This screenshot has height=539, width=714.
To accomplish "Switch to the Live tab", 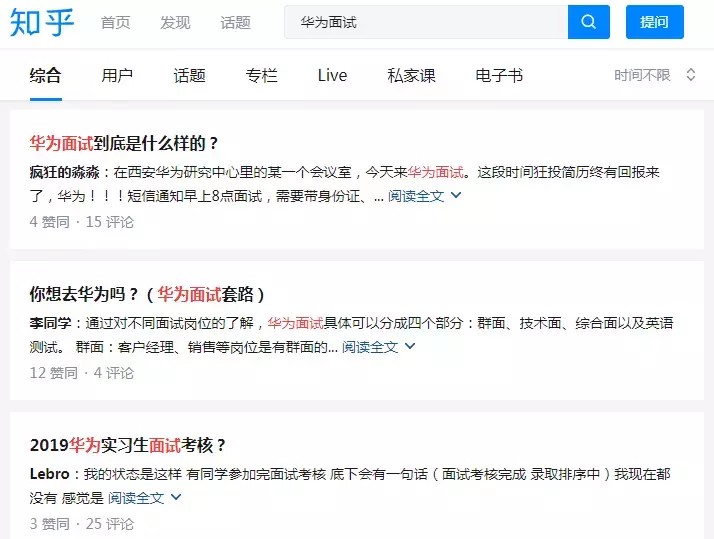I will tap(332, 76).
